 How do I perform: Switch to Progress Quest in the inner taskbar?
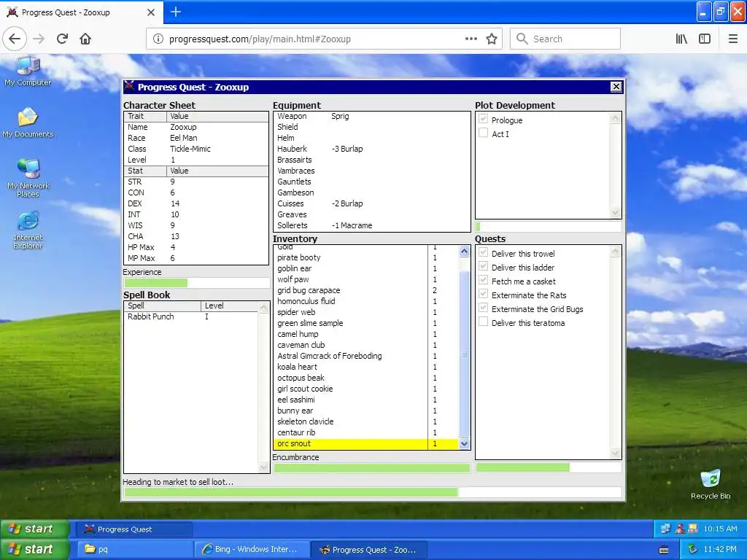(x=134, y=529)
